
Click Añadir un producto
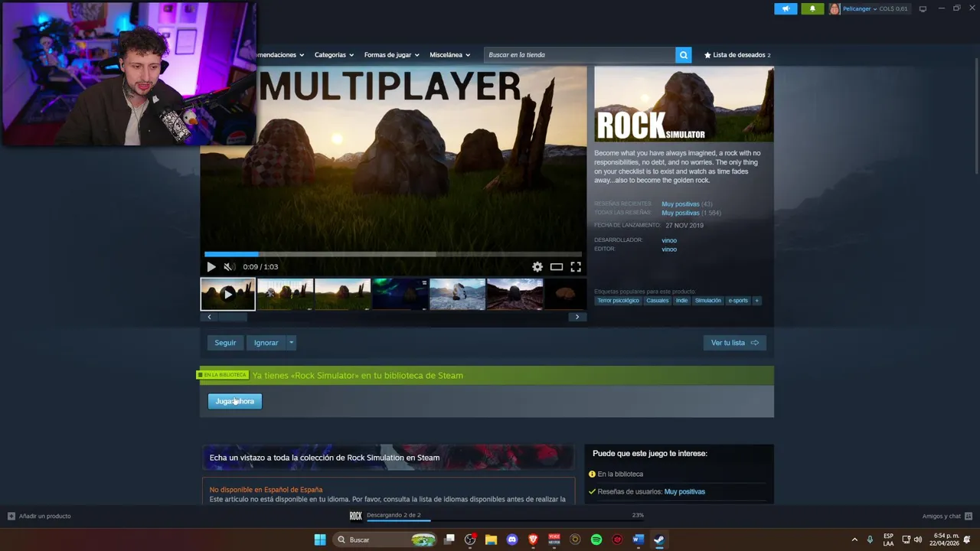(x=39, y=517)
